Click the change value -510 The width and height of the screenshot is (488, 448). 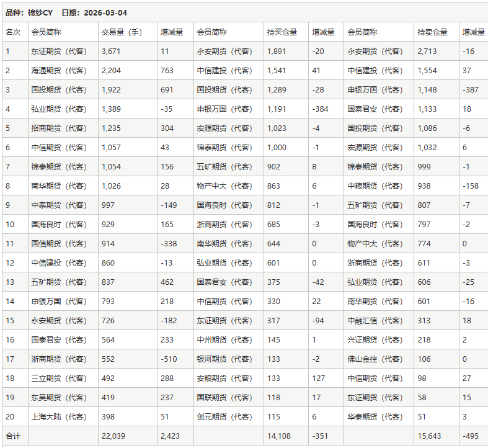click(x=169, y=359)
